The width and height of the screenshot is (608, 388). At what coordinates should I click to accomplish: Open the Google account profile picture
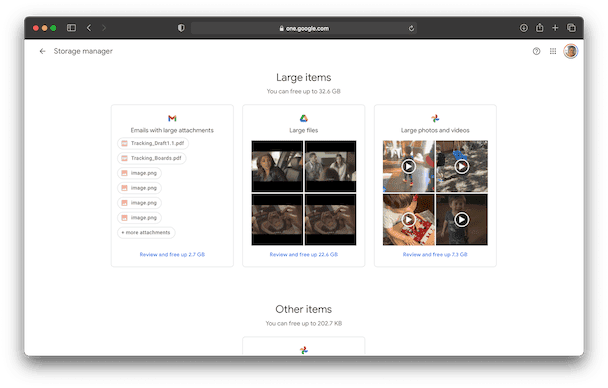pyautogui.click(x=571, y=51)
